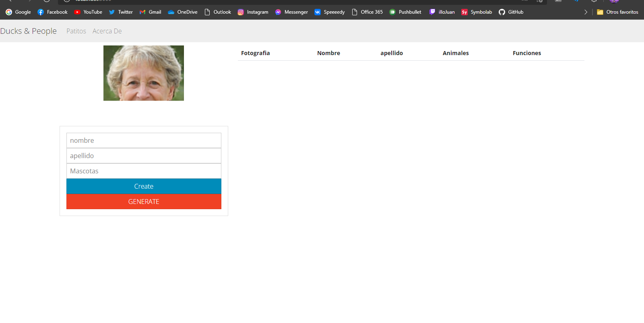This screenshot has height=323, width=644.
Task: Click the Funciones column header
Action: [x=527, y=53]
